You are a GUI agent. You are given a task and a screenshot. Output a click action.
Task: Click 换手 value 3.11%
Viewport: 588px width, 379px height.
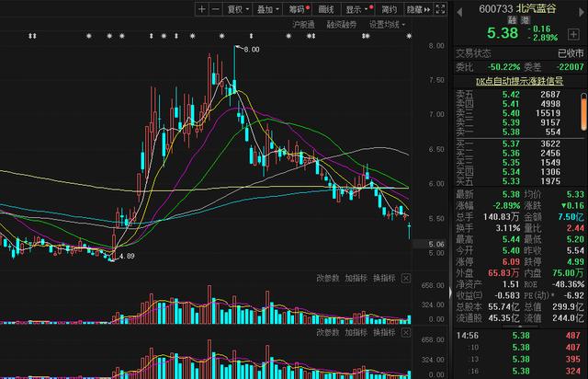coord(509,228)
